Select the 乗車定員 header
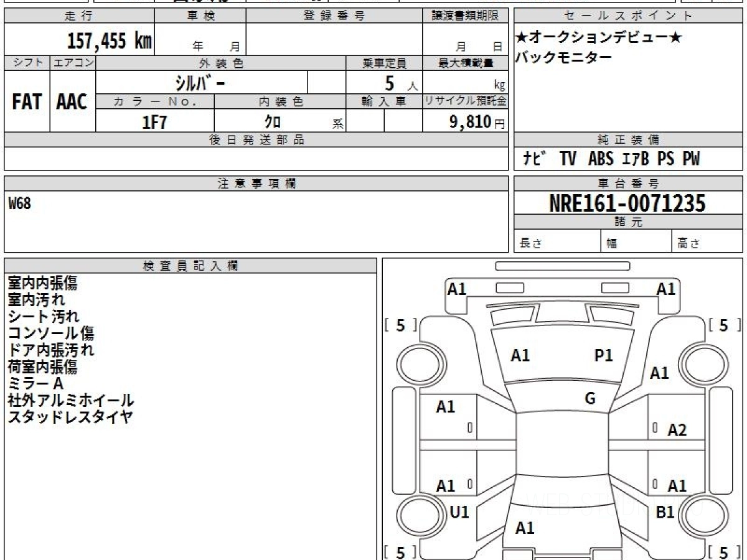This screenshot has width=747, height=560. pyautogui.click(x=384, y=63)
